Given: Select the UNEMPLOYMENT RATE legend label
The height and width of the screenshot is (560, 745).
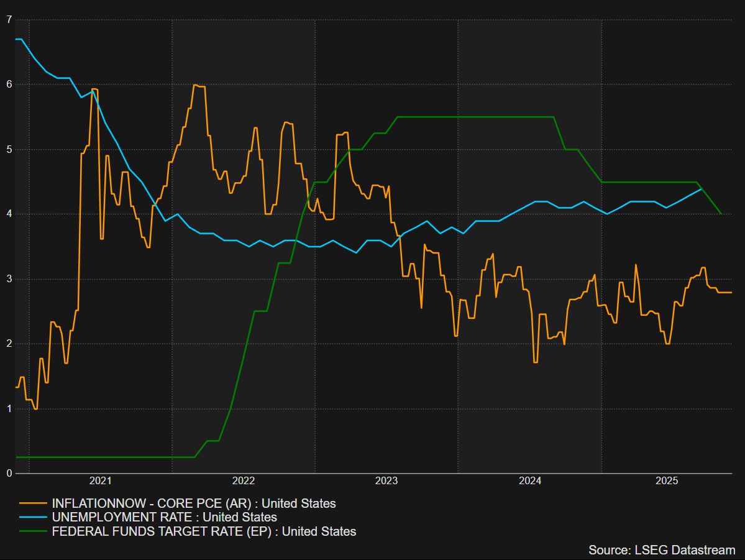Looking at the screenshot, I should pyautogui.click(x=164, y=517).
